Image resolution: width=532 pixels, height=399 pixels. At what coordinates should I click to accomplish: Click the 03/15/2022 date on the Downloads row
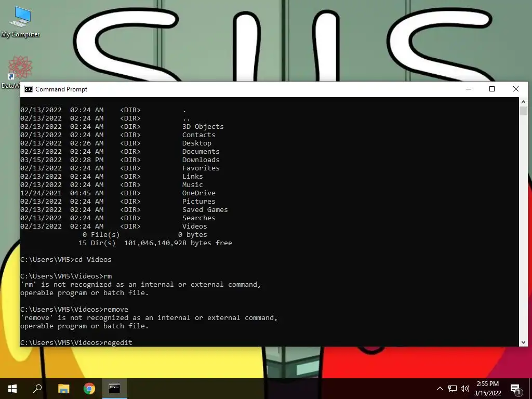click(41, 160)
